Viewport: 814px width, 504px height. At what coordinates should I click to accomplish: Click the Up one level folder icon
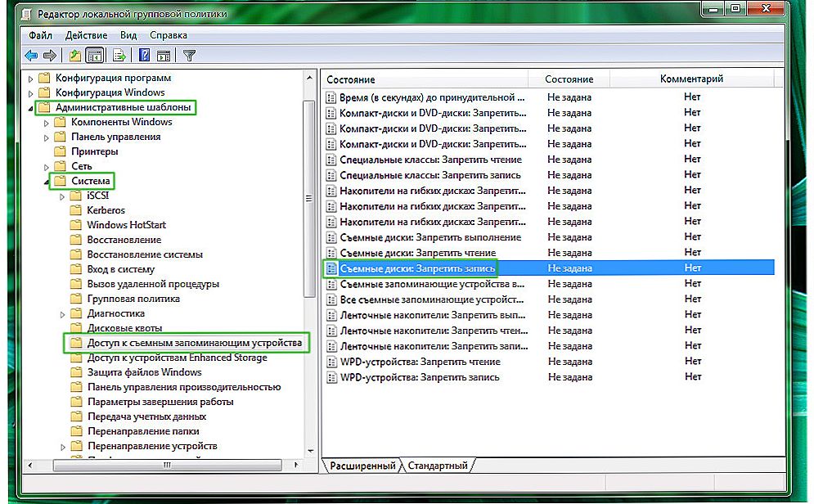tap(75, 55)
